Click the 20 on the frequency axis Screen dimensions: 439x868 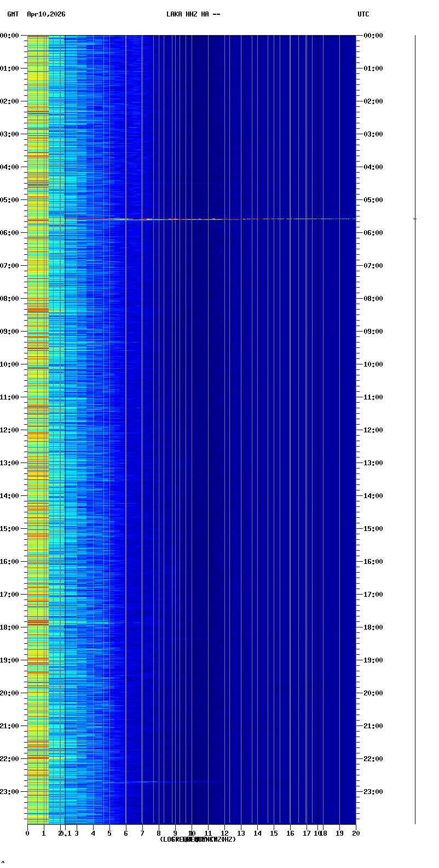click(356, 833)
